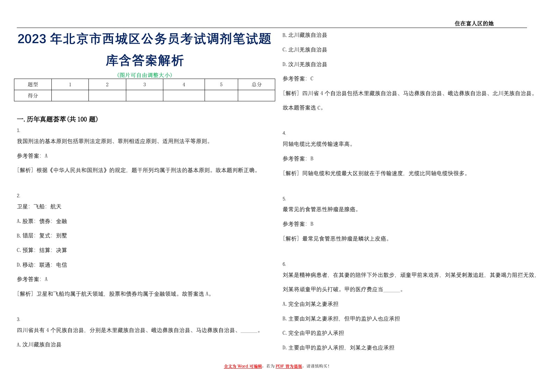Select option 'B.错层: 复式: 别墅'
This screenshot has width=555, height=392.
42,236
